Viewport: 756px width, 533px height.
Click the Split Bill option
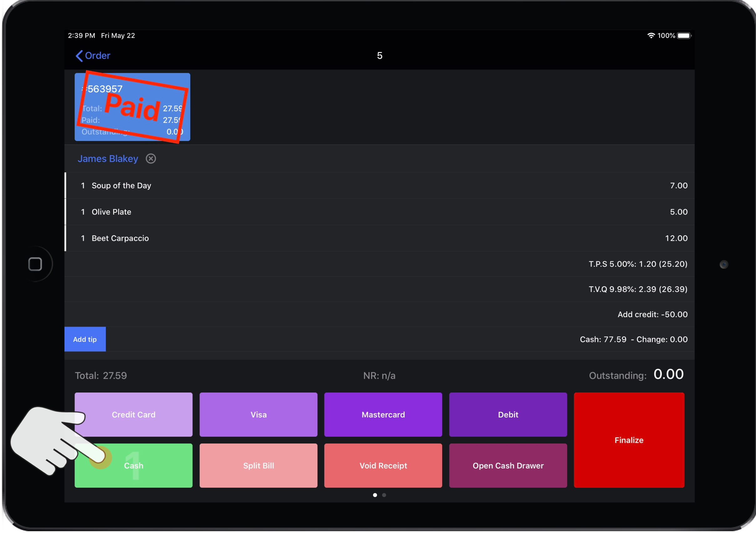258,465
